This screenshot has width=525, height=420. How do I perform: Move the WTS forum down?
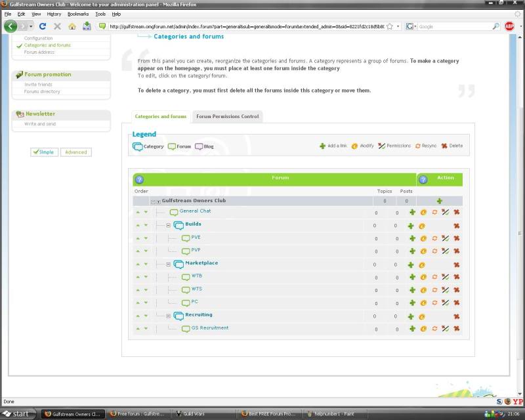[146, 290]
